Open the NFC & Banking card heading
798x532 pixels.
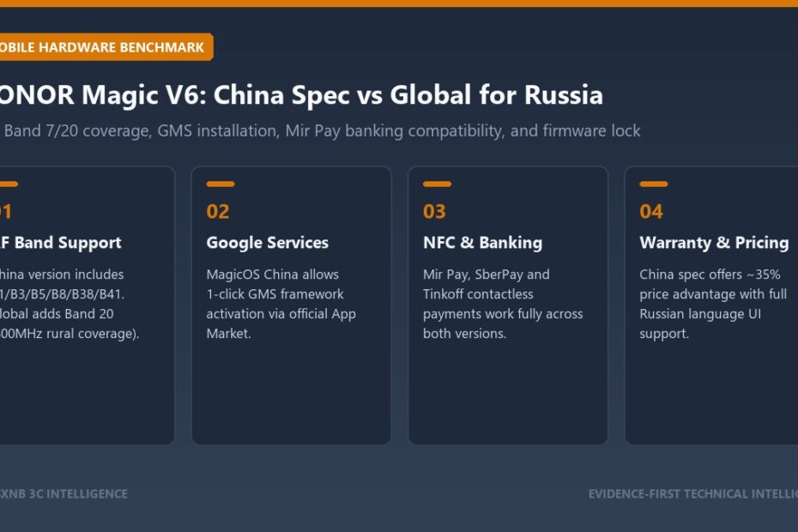tap(482, 242)
